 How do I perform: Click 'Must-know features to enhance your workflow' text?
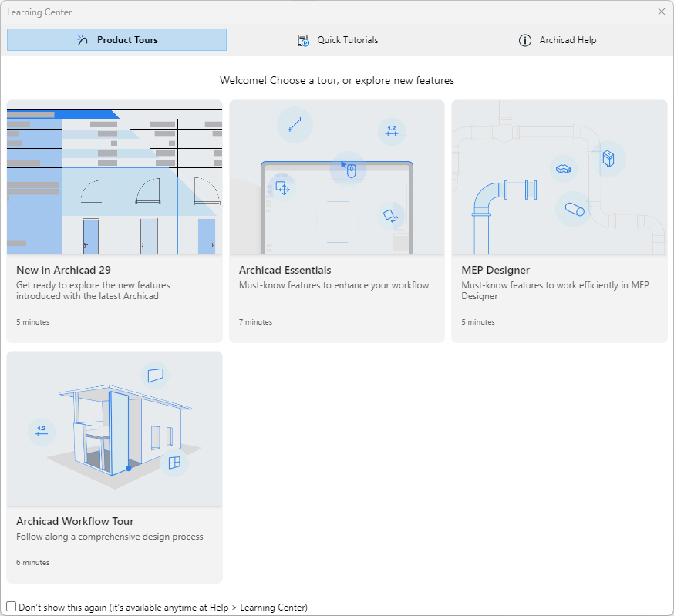click(334, 285)
